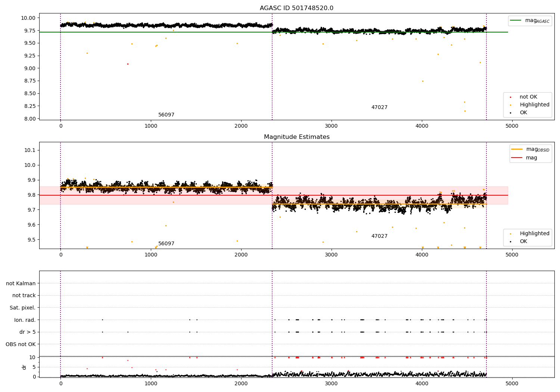Click the 10.1 y-axis tick in middle plot
Screen dimensions: 560x392
coord(30,150)
